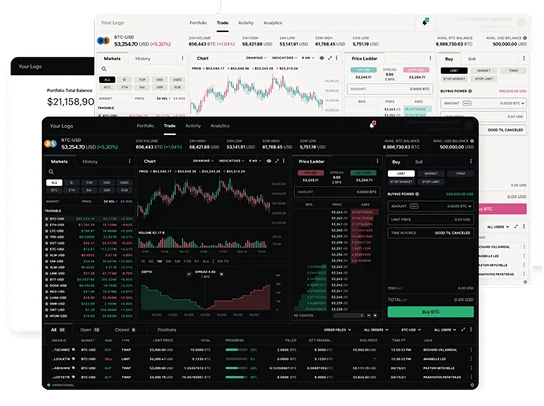Switch to Sell tab in dark window
Viewport: 544px width, 406px height.
point(419,162)
